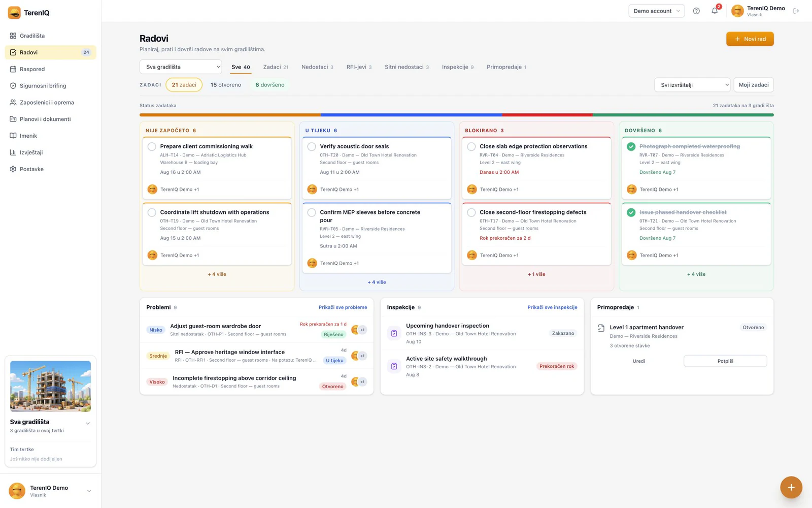Open the Sva gradilišta site dropdown

181,67
